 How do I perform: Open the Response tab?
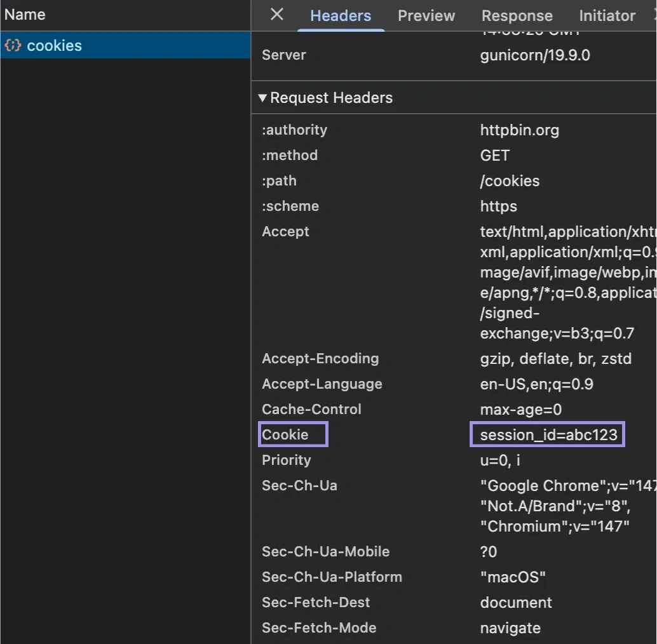(517, 16)
